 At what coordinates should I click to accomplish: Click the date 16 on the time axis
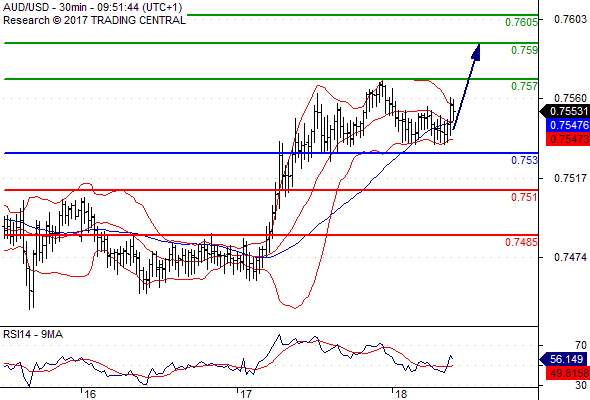point(90,394)
